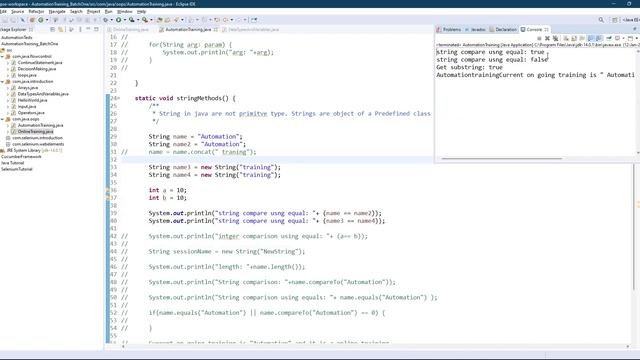
Task: Toggle Scroll Lock in console toolbar
Action: (x=574, y=38)
